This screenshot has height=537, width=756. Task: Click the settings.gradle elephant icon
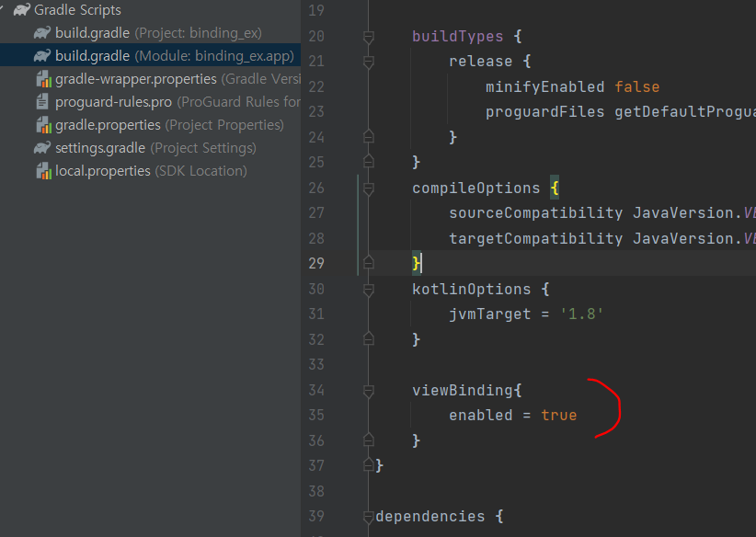[42, 148]
